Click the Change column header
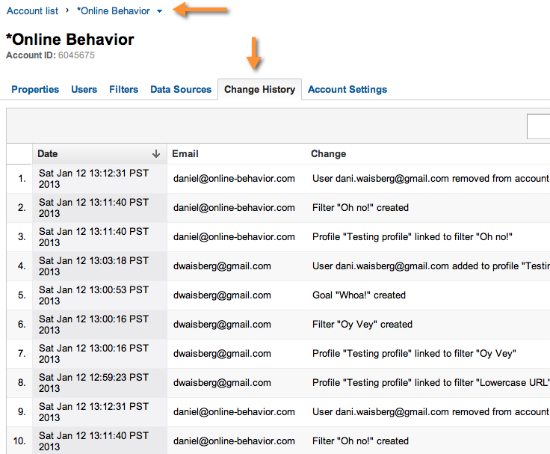Image resolution: width=550 pixels, height=454 pixels. tap(328, 154)
